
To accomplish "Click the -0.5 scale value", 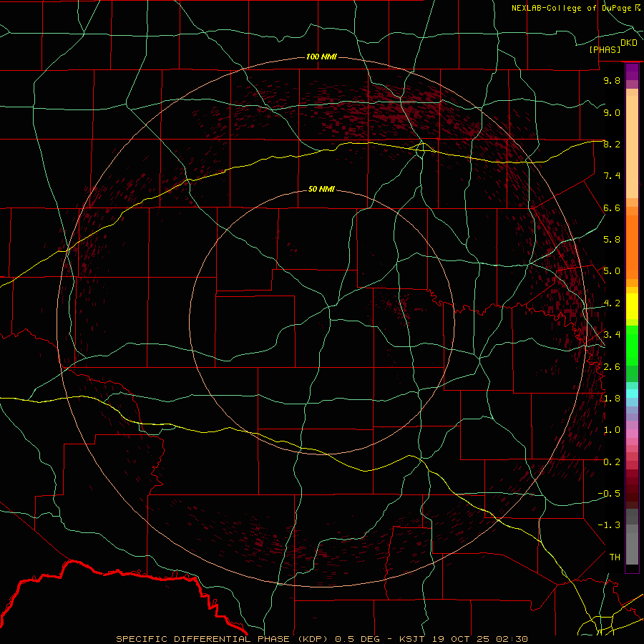I will pyautogui.click(x=609, y=494).
